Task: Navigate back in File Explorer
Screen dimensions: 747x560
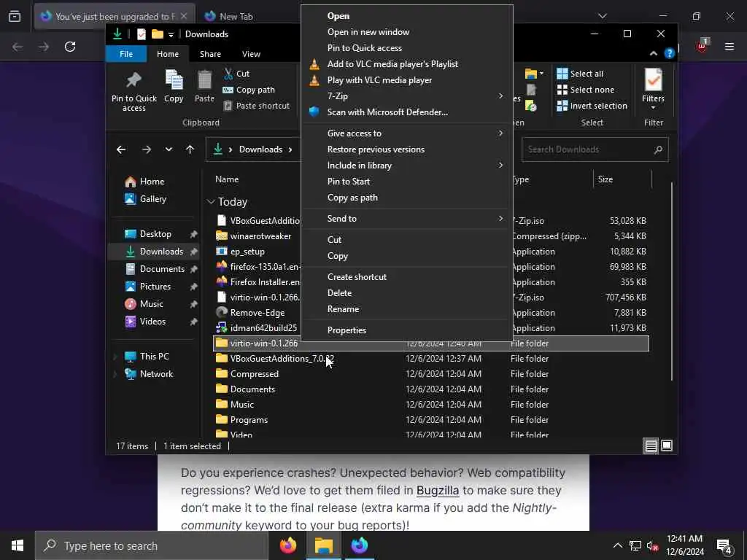Action: (121, 149)
